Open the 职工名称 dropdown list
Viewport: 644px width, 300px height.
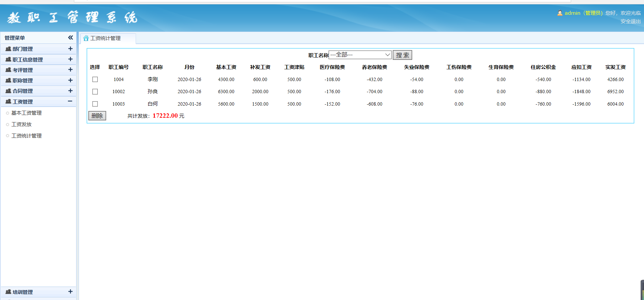[360, 55]
